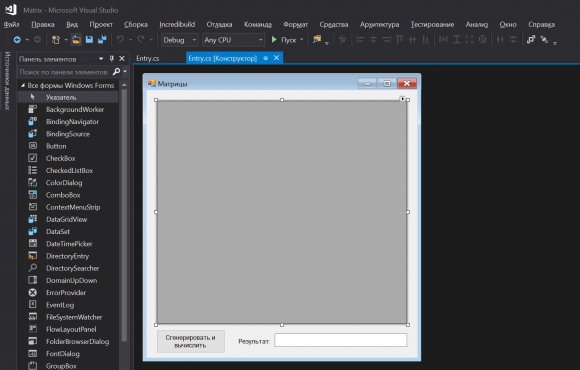Click the Save All toolbar icon
The width and height of the screenshot is (580, 370).
(x=102, y=39)
